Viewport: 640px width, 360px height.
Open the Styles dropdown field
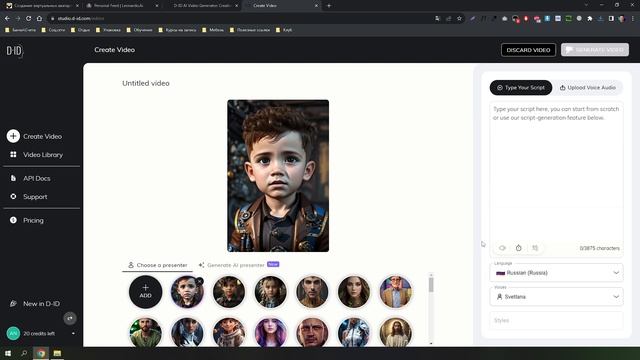point(556,320)
